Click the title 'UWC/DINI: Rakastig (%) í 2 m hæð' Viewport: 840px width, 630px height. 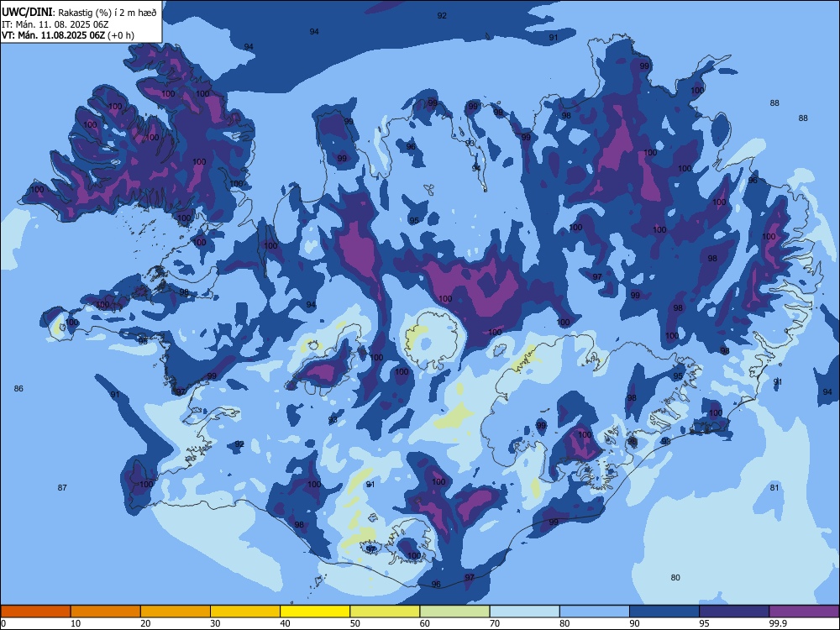coord(79,13)
